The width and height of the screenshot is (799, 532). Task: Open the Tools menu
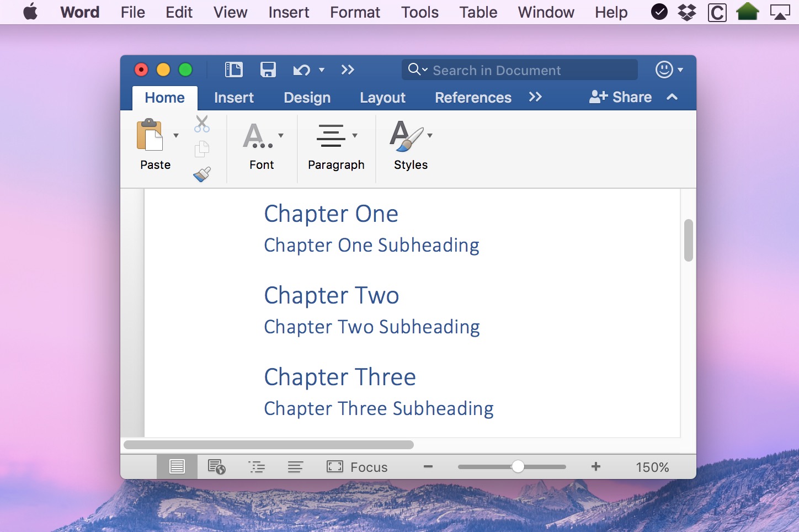tap(420, 12)
